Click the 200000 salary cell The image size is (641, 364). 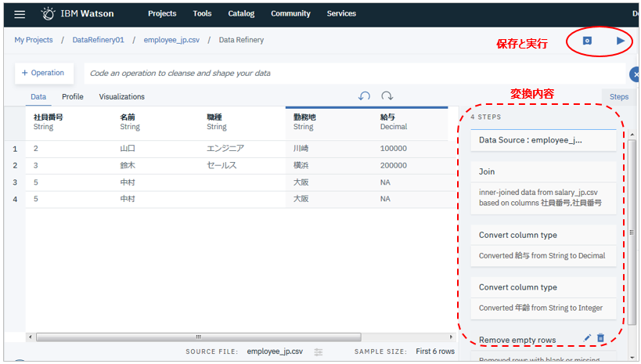(393, 165)
